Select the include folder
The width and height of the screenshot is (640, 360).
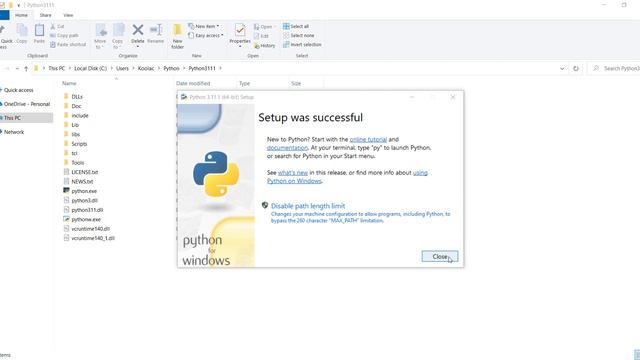[x=80, y=116]
